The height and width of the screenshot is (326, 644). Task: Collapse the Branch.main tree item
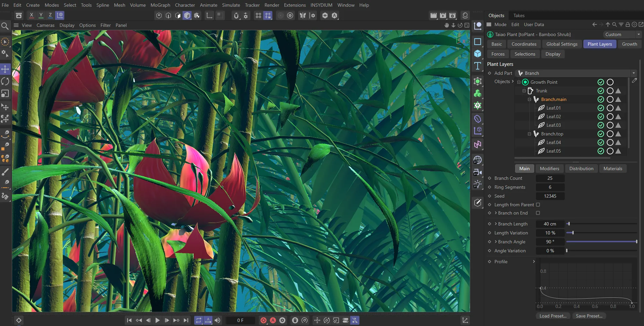pos(529,99)
